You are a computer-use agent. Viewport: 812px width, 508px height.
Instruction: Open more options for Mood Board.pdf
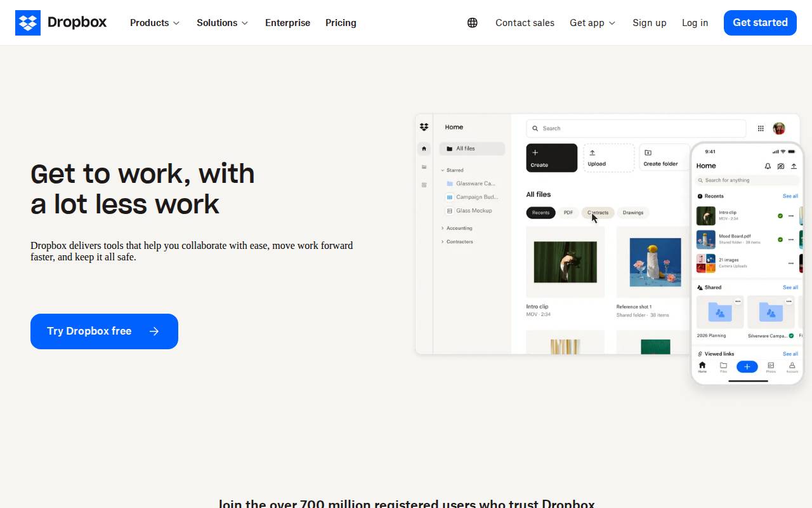pyautogui.click(x=791, y=240)
